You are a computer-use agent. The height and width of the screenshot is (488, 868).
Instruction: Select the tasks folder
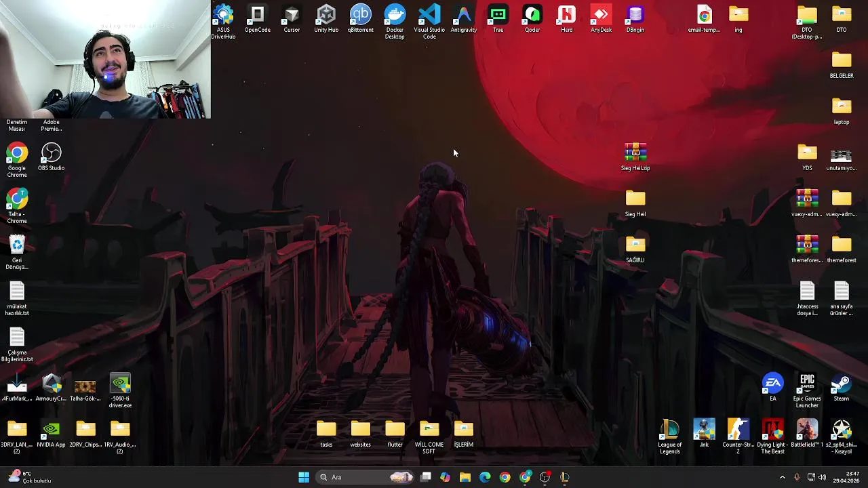[326, 434]
